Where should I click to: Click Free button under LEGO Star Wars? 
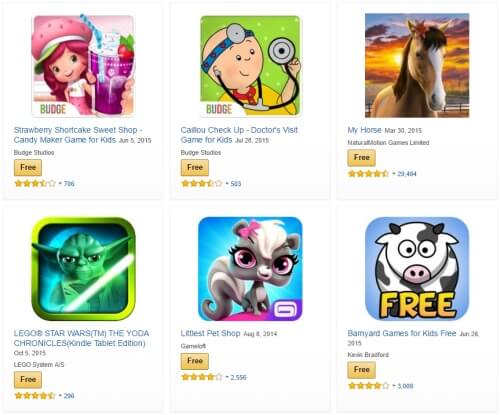(28, 380)
